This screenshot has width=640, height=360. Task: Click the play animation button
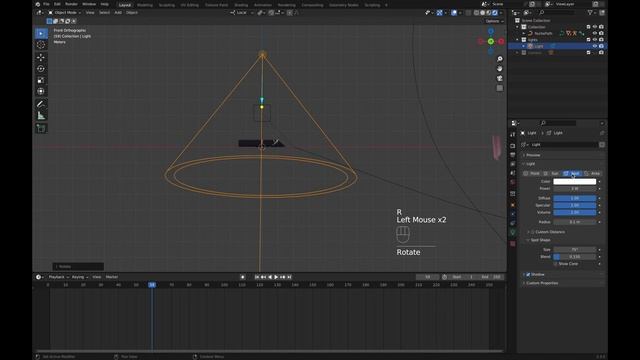(x=276, y=277)
